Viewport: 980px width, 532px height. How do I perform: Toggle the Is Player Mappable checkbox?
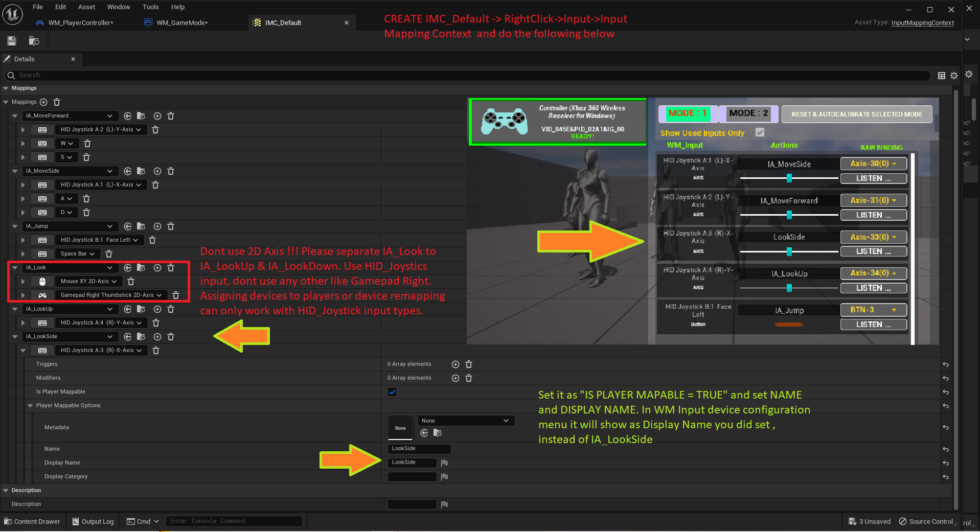[x=392, y=392]
